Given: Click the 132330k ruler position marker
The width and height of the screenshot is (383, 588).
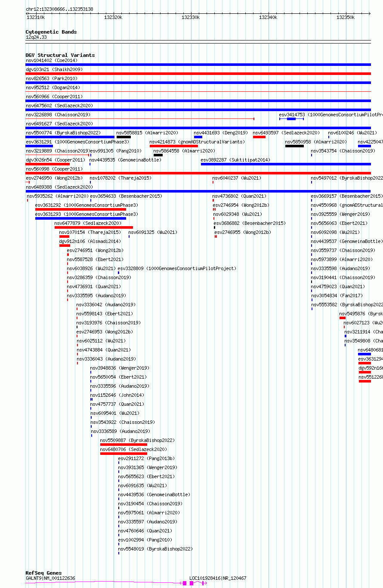Looking at the screenshot, I should point(190,18).
